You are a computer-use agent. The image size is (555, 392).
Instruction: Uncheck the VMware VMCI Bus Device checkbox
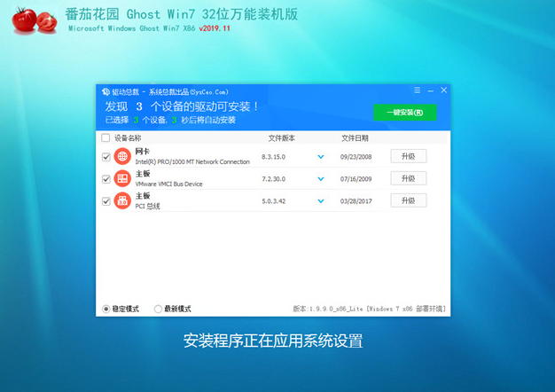click(x=106, y=179)
